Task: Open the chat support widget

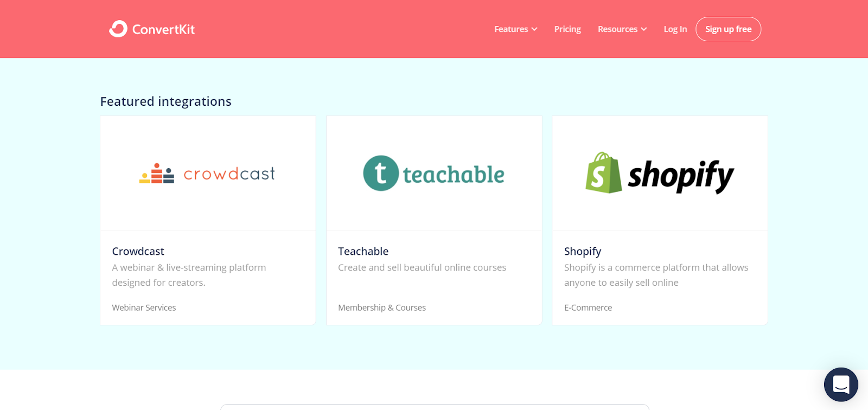Action: [841, 385]
